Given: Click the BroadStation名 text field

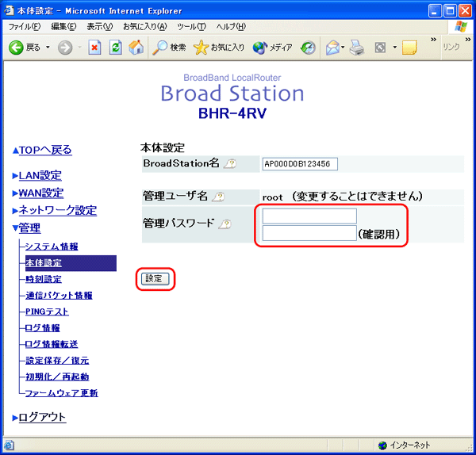Looking at the screenshot, I should click(300, 164).
